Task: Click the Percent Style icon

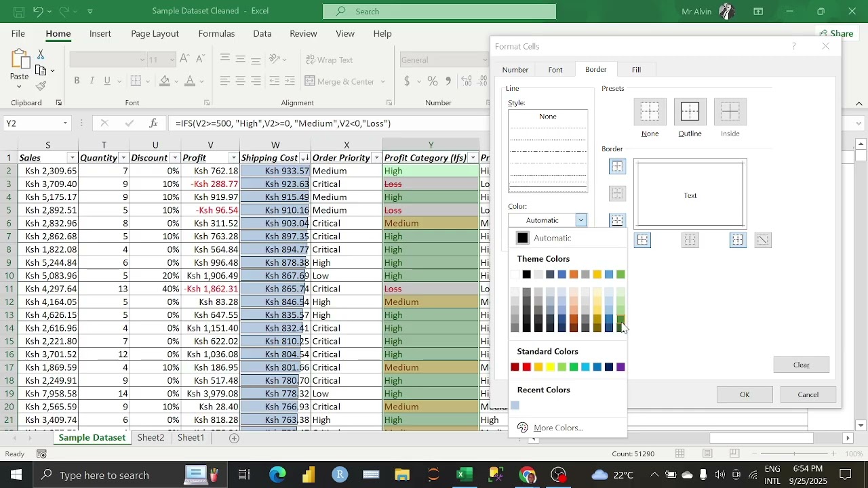Action: [x=433, y=81]
